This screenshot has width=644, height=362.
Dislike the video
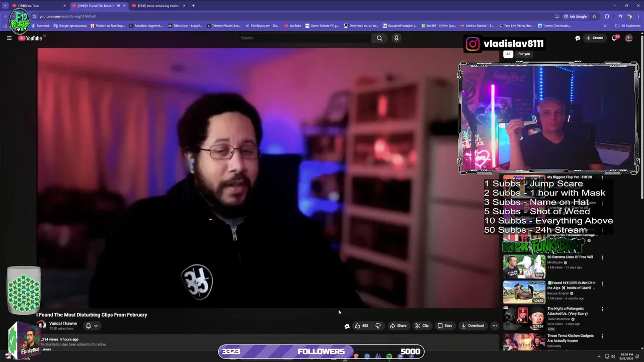click(378, 326)
